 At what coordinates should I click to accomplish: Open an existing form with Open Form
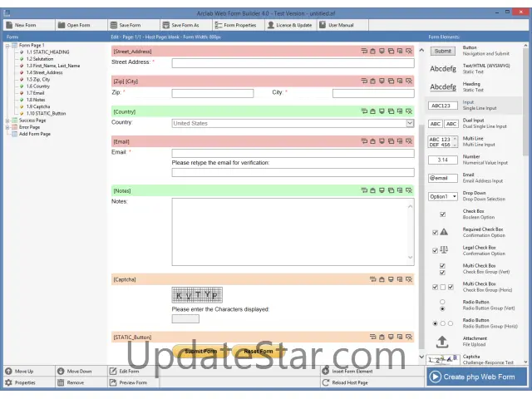tap(81, 25)
